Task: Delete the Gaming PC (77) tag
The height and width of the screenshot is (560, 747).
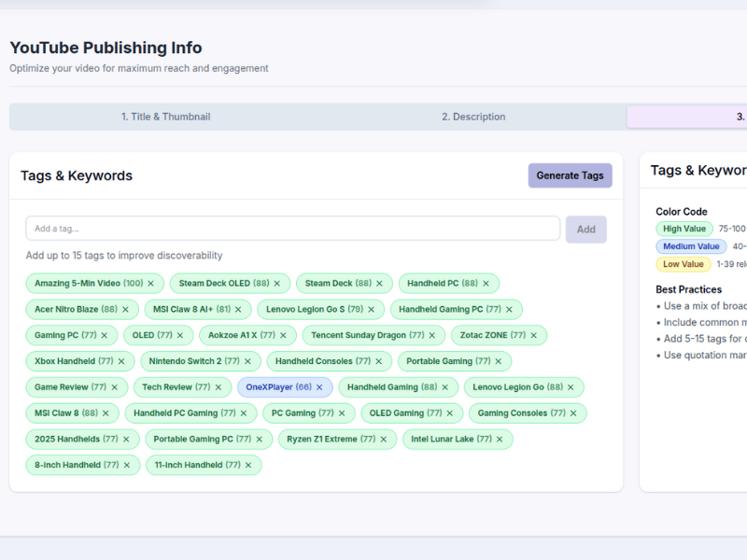Action: 105,335
